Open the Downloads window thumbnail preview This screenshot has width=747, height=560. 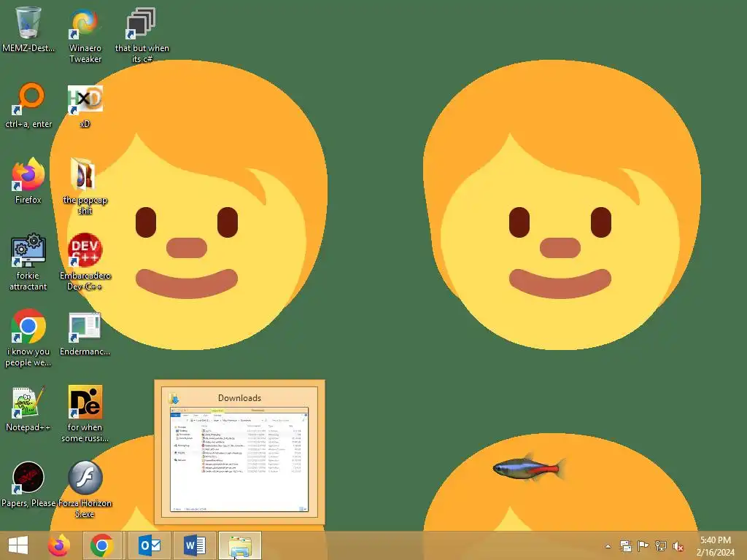coord(239,452)
